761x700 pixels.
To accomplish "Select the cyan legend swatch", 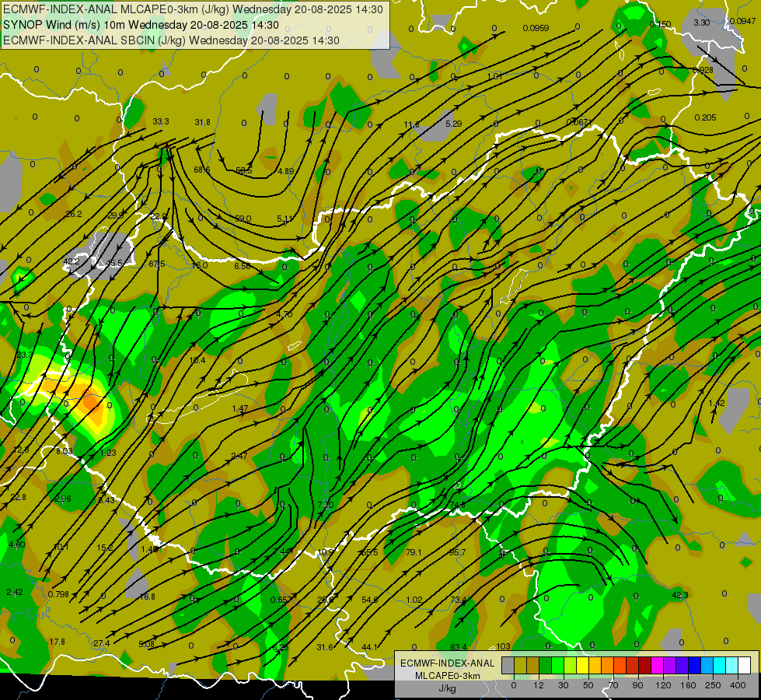I will coord(719,666).
